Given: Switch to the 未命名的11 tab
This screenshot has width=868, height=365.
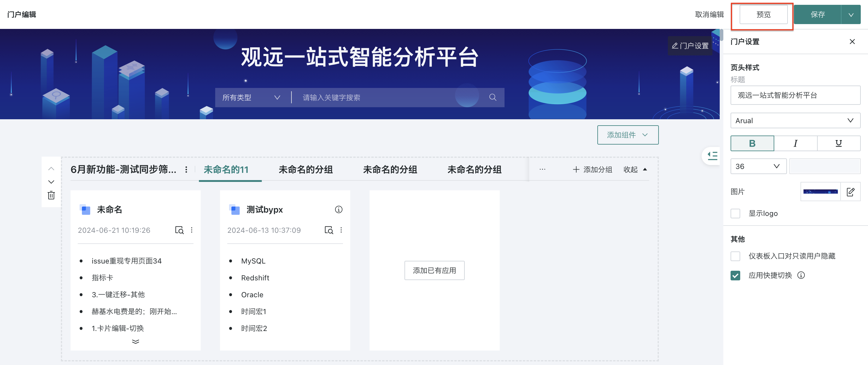Looking at the screenshot, I should (226, 169).
